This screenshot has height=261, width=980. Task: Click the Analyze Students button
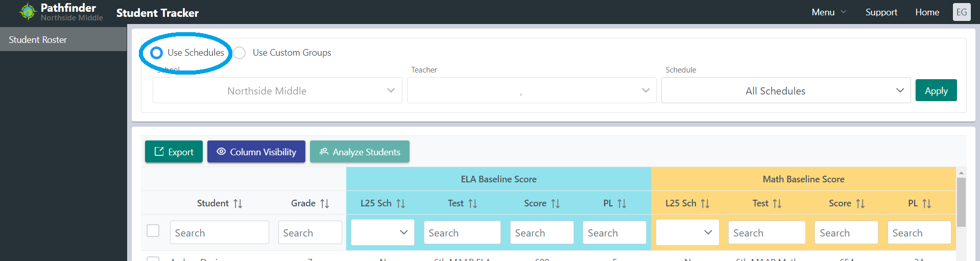(360, 152)
